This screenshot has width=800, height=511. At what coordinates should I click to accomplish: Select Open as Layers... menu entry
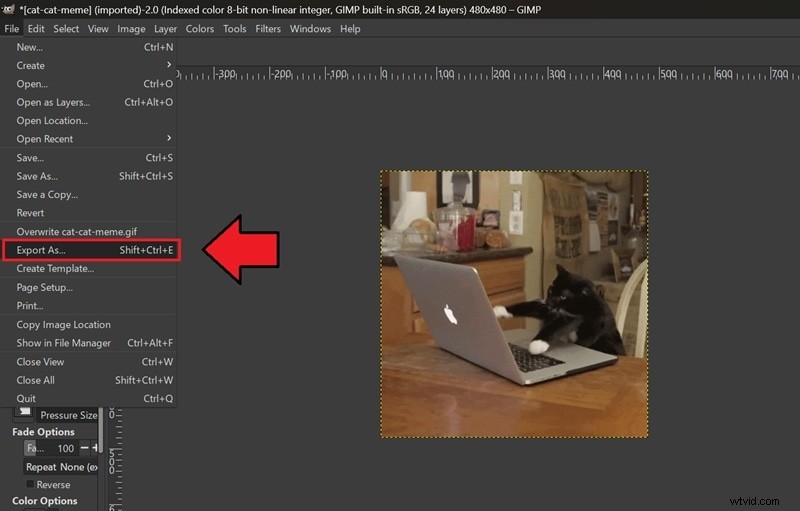[89, 102]
